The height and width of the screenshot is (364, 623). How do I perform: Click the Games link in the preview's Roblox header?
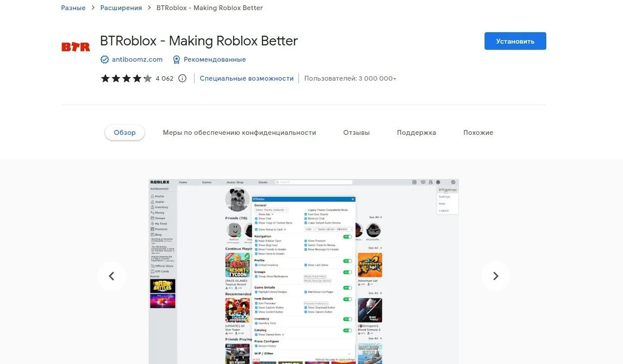(x=207, y=182)
